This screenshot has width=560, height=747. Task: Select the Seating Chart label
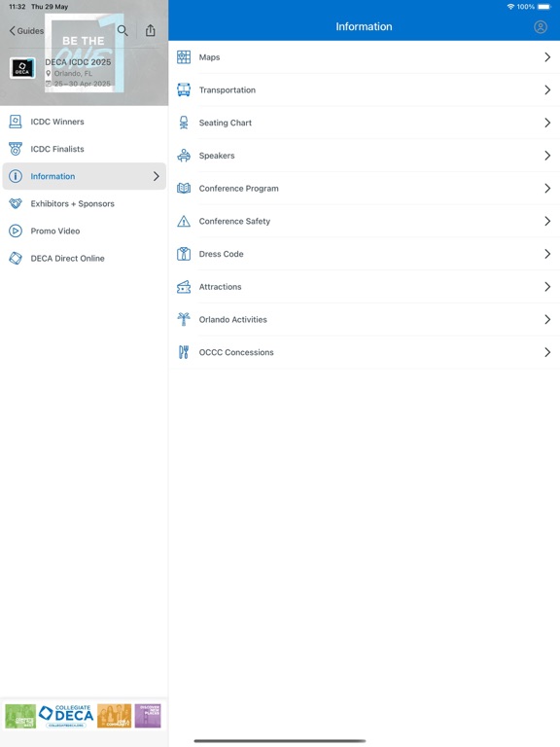coord(226,123)
